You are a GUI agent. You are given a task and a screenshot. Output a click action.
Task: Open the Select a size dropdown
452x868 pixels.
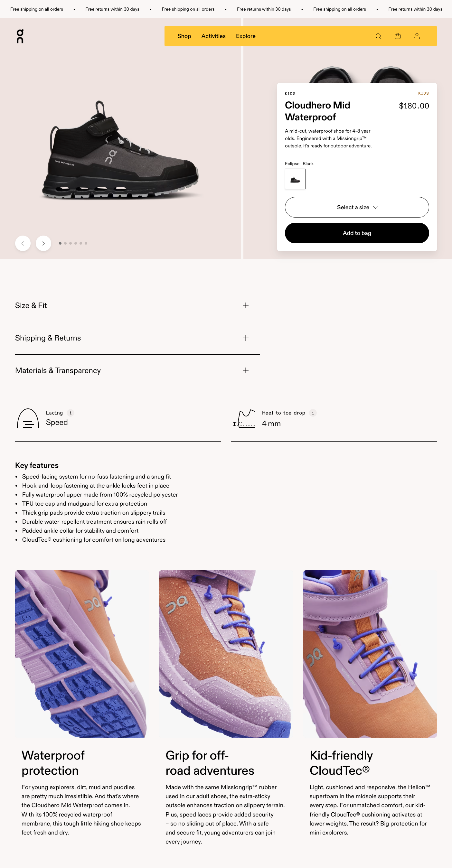pyautogui.click(x=357, y=207)
